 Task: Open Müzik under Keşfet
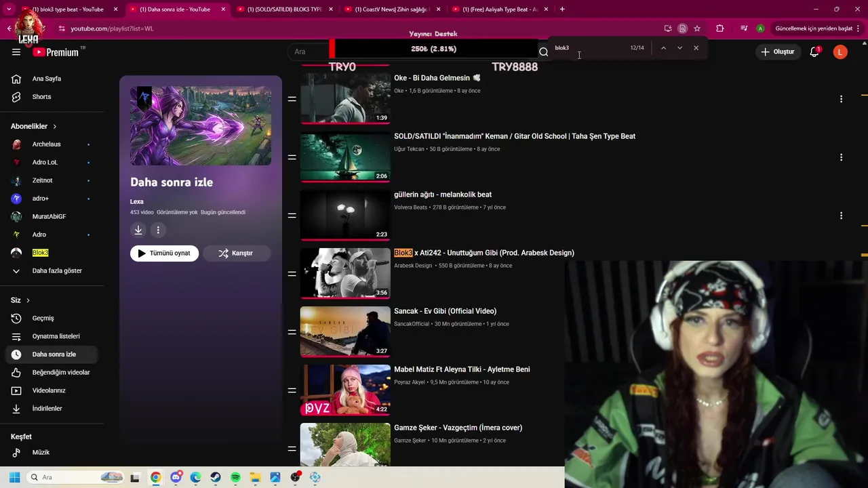tap(41, 452)
